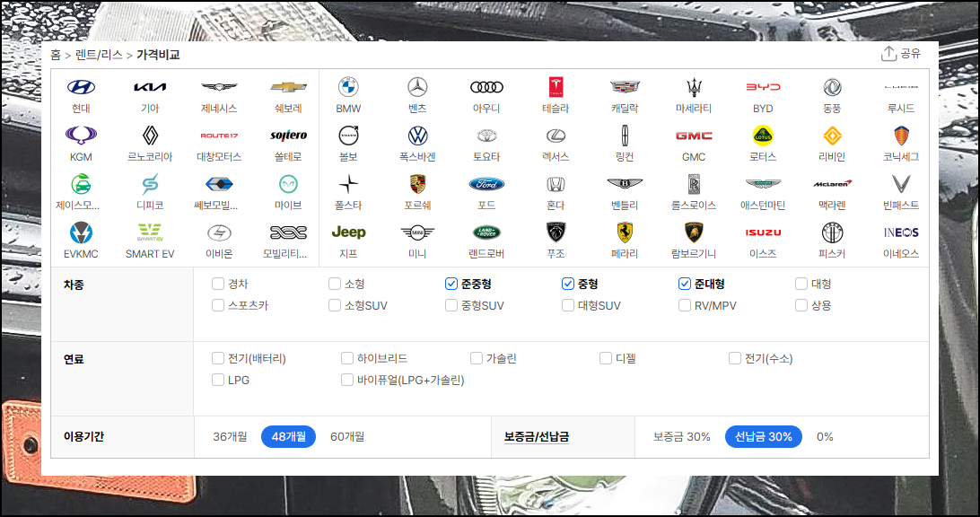Choose the Ford (포드) logo

tap(486, 184)
